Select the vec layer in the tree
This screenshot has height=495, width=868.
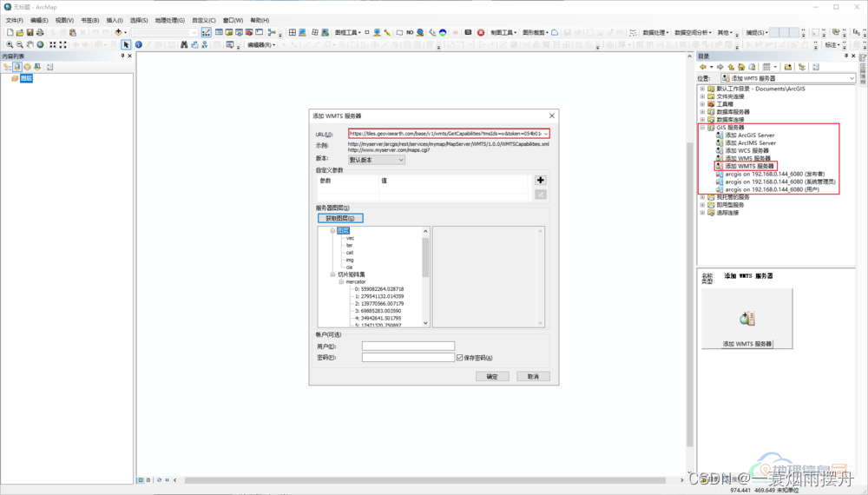pyautogui.click(x=350, y=238)
